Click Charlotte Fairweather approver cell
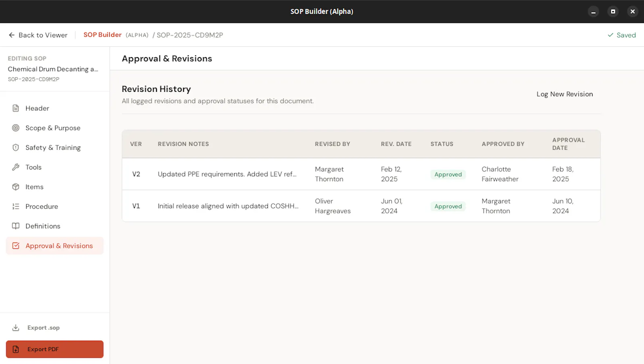This screenshot has width=644, height=364. pyautogui.click(x=500, y=174)
